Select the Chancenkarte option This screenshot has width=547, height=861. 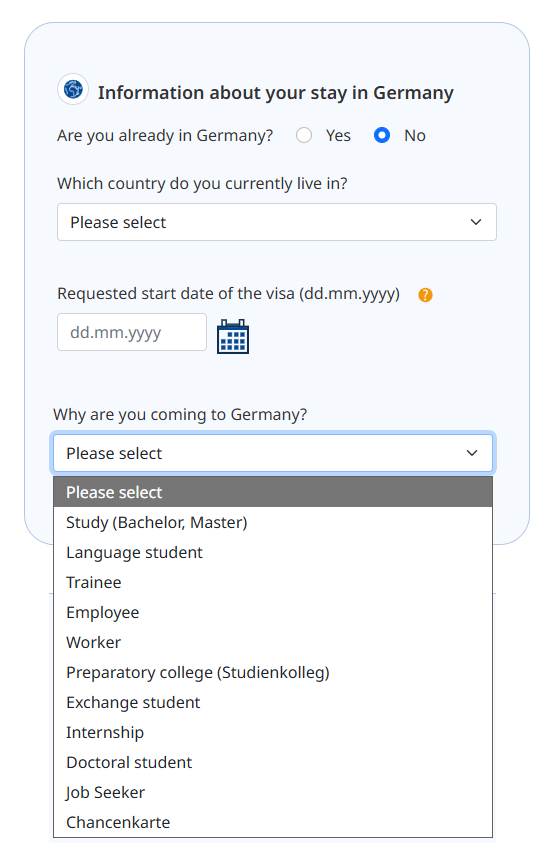(x=273, y=822)
